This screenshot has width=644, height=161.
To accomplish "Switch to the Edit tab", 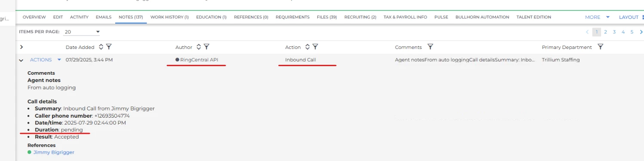I will [x=58, y=17].
